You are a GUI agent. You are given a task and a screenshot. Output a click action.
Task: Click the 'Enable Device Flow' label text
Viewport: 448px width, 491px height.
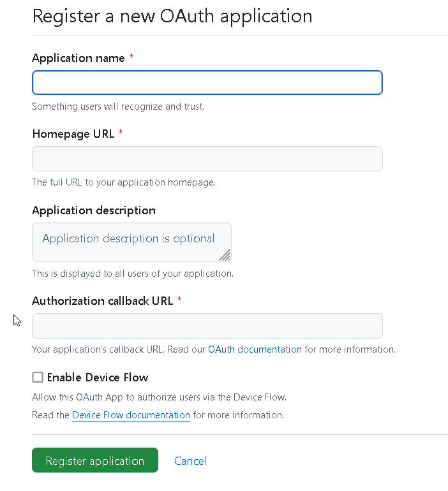pos(98,377)
